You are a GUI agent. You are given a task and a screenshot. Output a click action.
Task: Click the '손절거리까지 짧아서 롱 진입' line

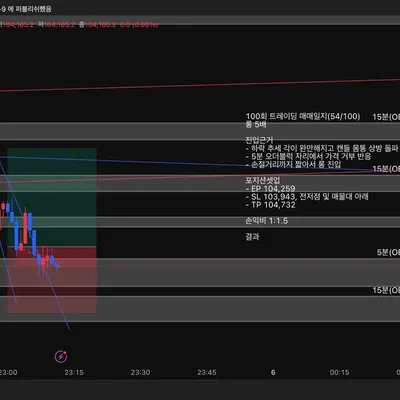[293, 164]
